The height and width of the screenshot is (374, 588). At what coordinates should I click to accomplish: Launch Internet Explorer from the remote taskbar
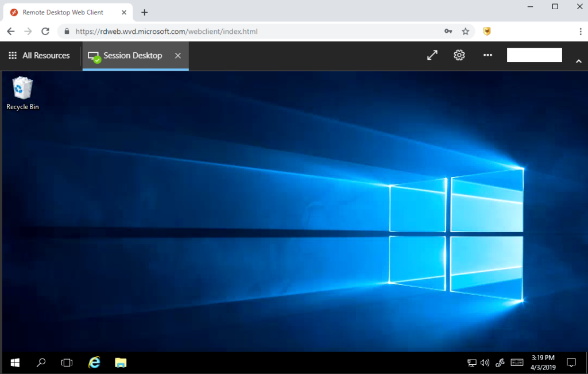tap(94, 363)
